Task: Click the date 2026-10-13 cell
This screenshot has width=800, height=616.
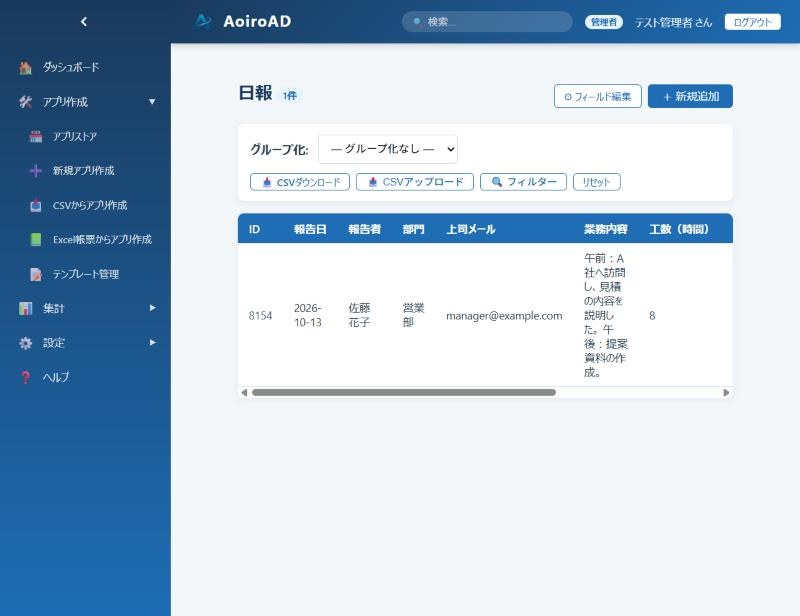Action: (308, 315)
